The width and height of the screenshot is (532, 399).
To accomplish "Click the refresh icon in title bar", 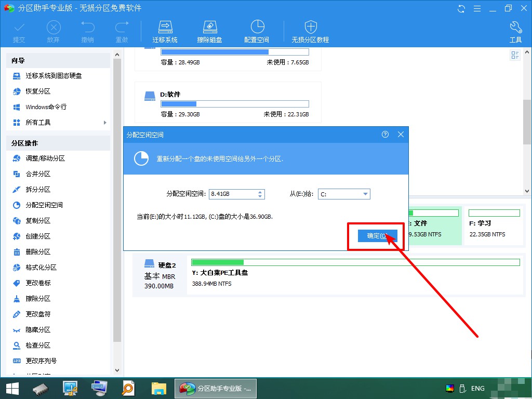I will click(x=461, y=8).
